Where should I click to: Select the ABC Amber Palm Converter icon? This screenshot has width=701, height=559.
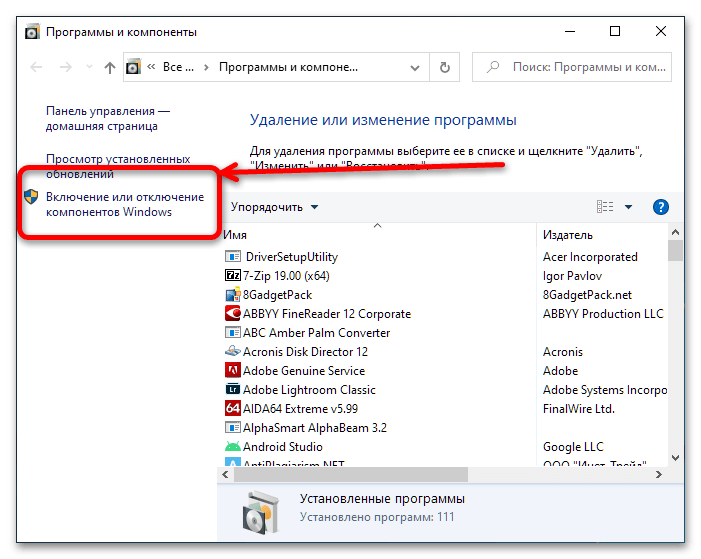click(x=232, y=333)
